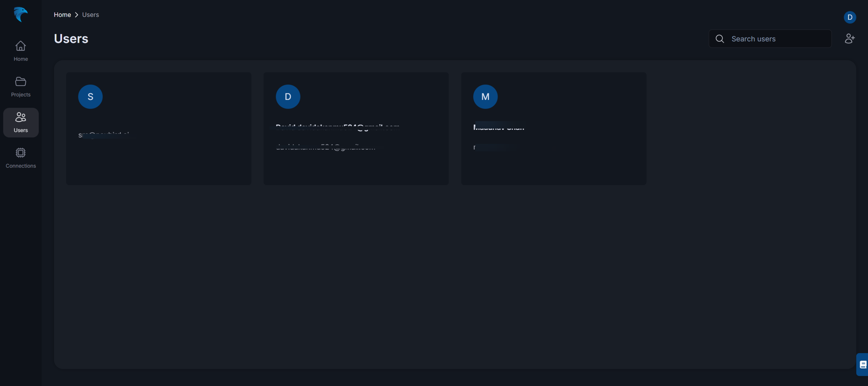
Task: Click the breadcrumb chevron separator
Action: pos(77,15)
